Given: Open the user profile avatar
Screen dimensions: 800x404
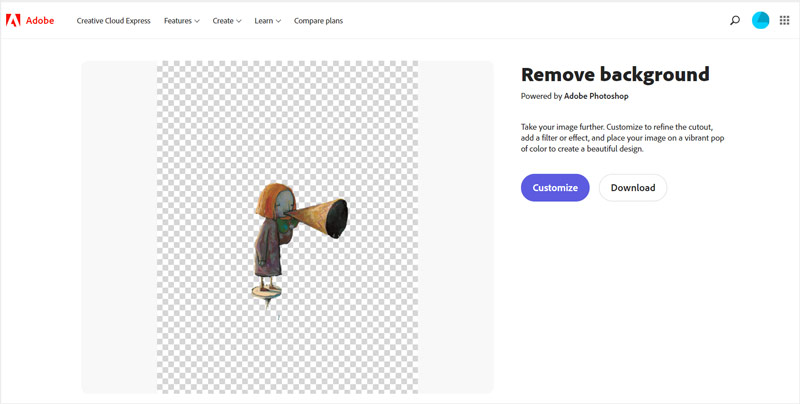Looking at the screenshot, I should (x=761, y=20).
